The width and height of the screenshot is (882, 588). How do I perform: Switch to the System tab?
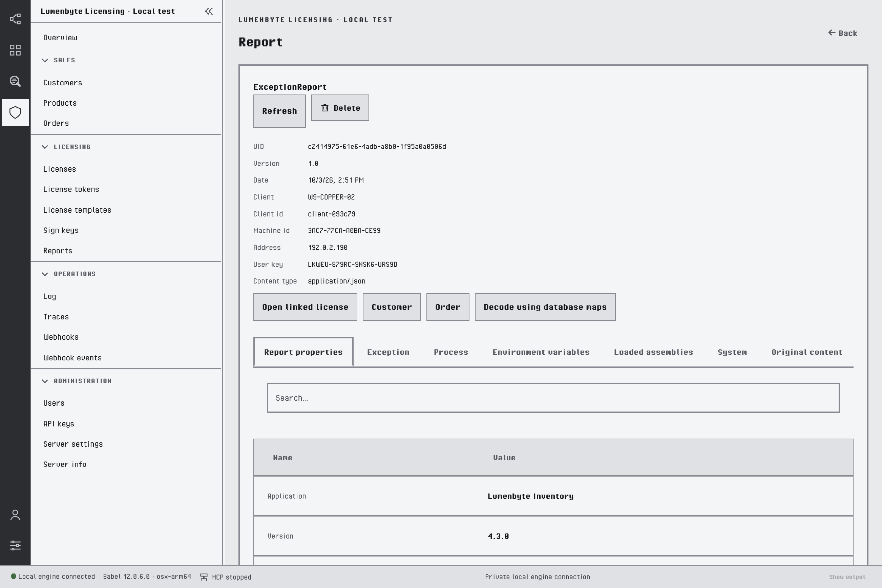click(x=732, y=352)
